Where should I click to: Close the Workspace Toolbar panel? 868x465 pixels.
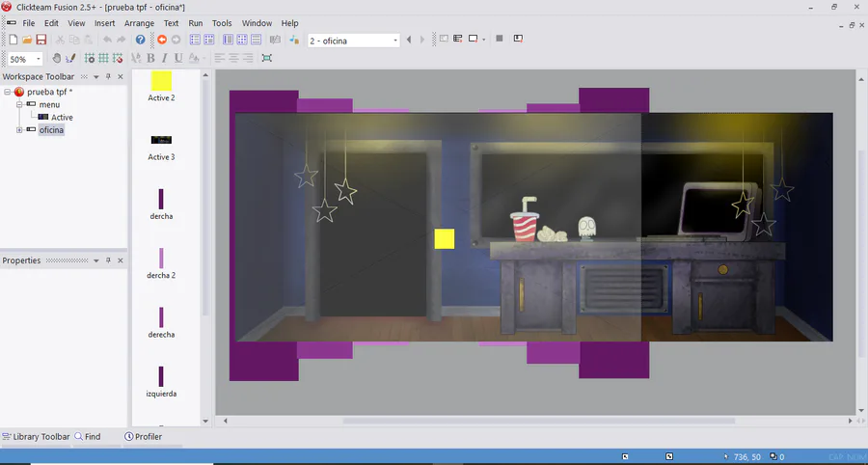pyautogui.click(x=121, y=77)
